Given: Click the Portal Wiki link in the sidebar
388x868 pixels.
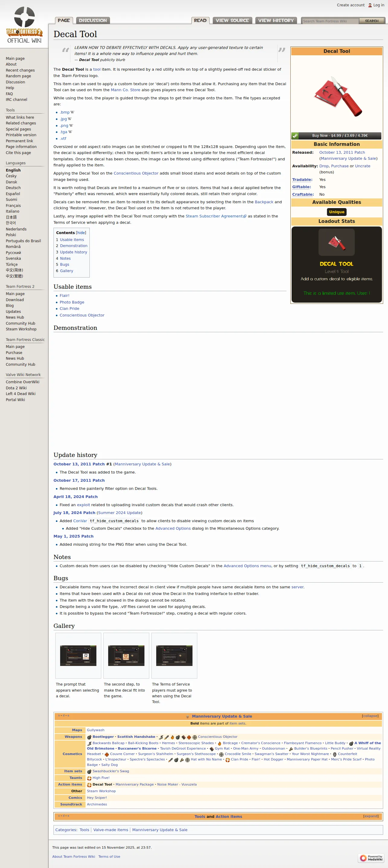Looking at the screenshot, I should pos(15,400).
